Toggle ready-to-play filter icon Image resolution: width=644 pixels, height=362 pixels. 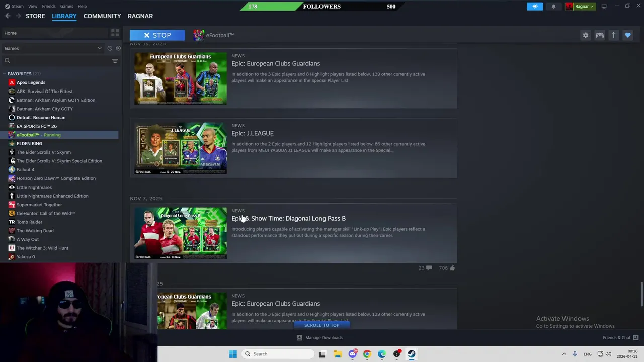[x=118, y=48]
